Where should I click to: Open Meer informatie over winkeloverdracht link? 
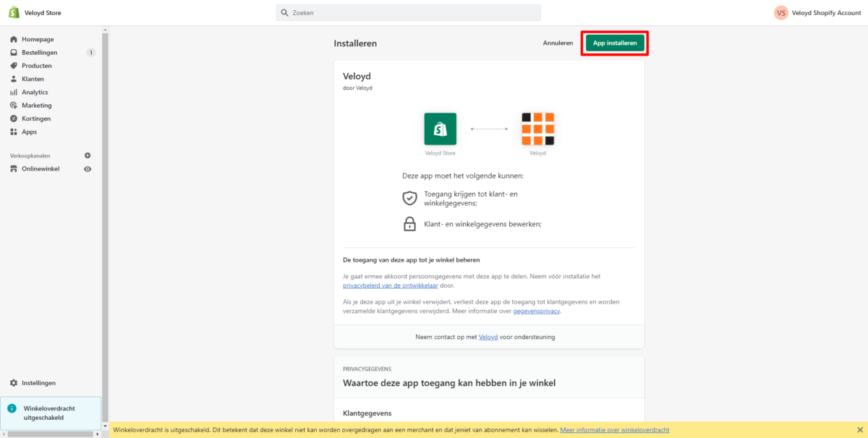click(614, 430)
